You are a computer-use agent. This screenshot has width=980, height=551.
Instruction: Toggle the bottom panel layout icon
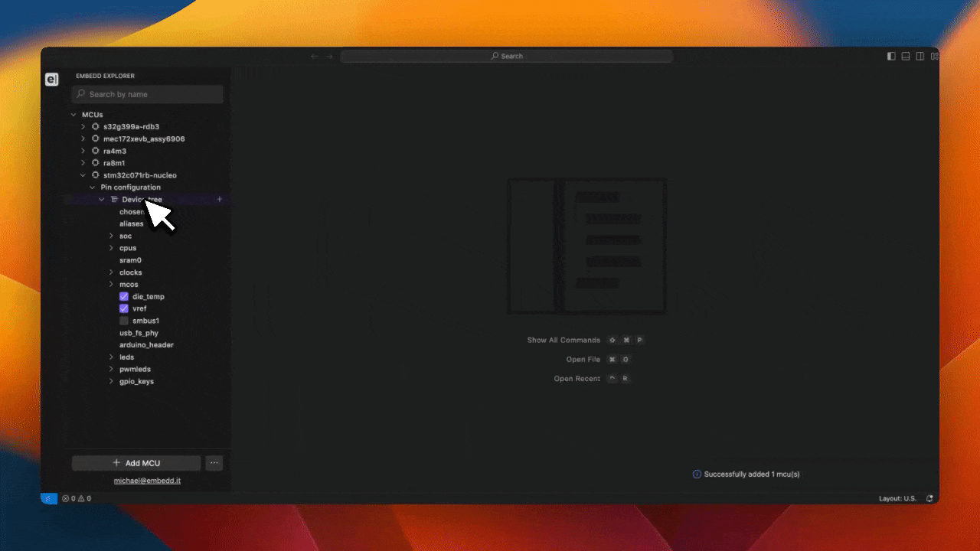pos(906,56)
